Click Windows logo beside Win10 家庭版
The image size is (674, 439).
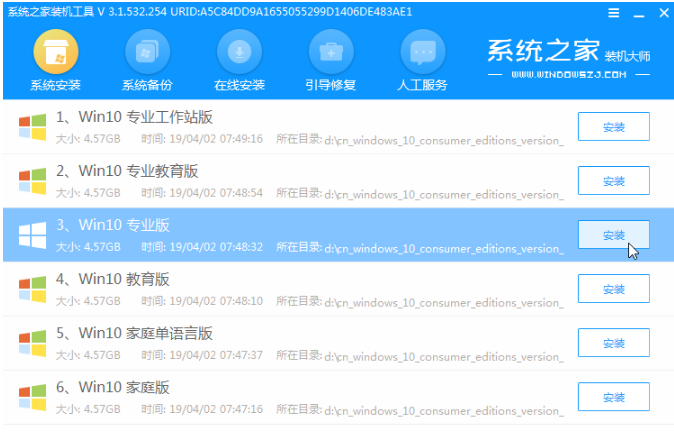(33, 398)
